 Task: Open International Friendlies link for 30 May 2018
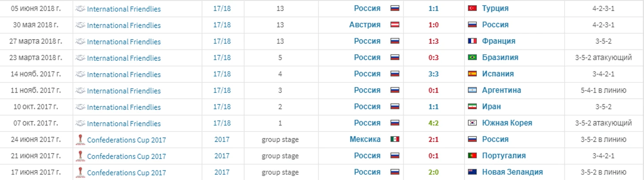point(124,25)
